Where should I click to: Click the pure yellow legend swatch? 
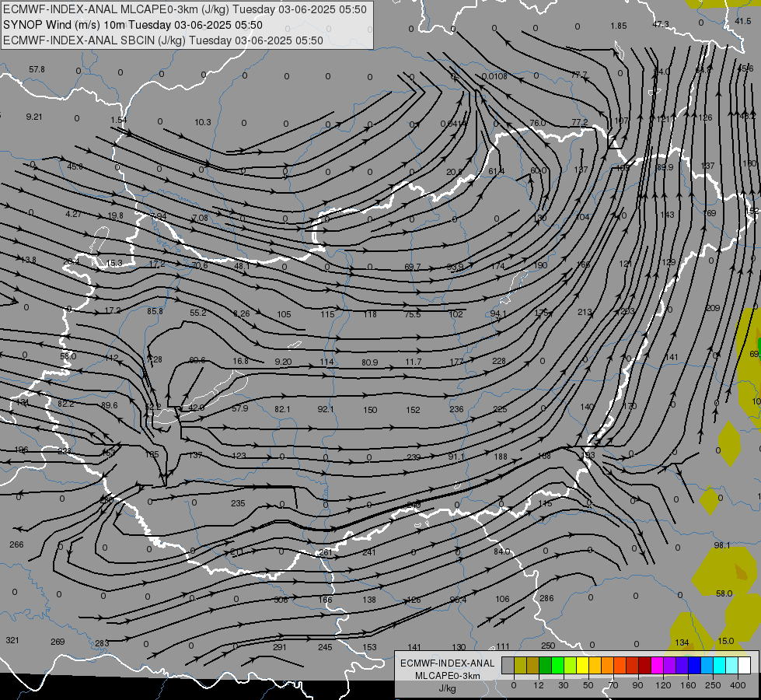pyautogui.click(x=582, y=666)
